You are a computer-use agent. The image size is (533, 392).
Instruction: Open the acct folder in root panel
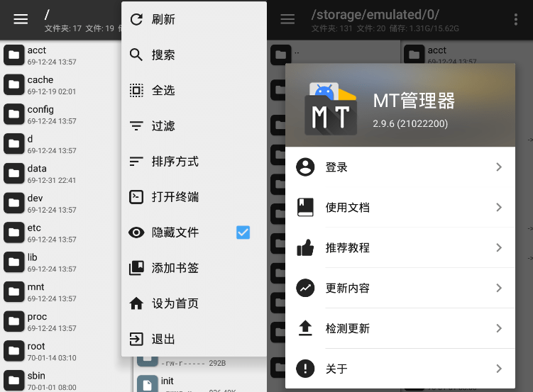(61, 55)
